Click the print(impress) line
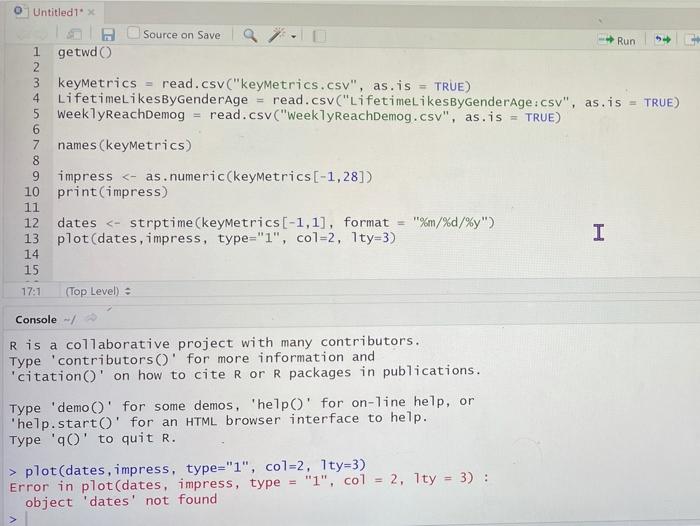The height and width of the screenshot is (526, 700). click(x=112, y=192)
